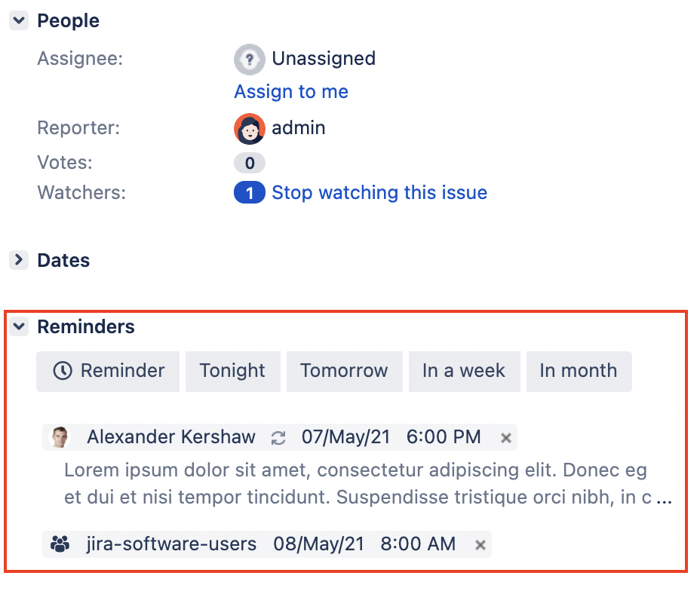Image resolution: width=700 pixels, height=591 pixels.
Task: Click Assign to me link
Action: tap(291, 92)
